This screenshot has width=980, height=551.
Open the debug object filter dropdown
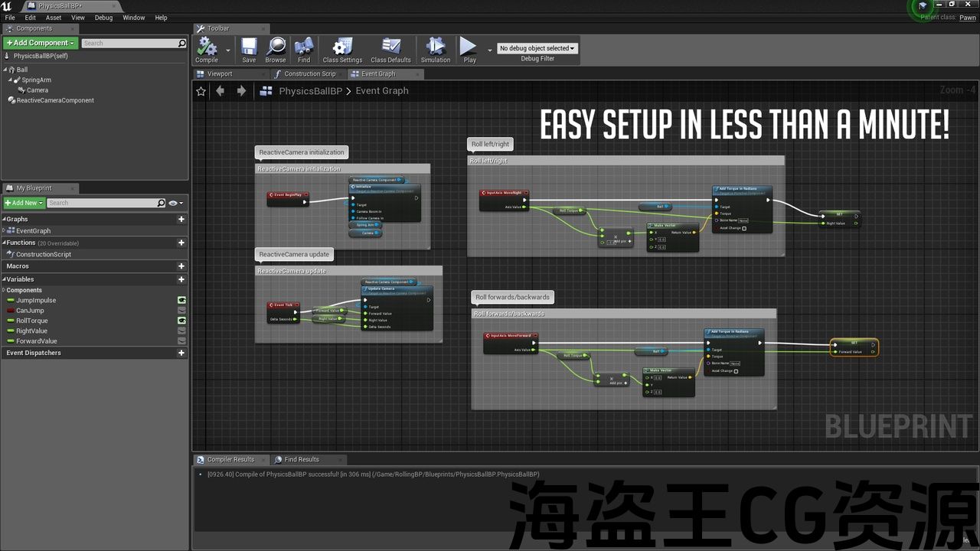pyautogui.click(x=537, y=48)
